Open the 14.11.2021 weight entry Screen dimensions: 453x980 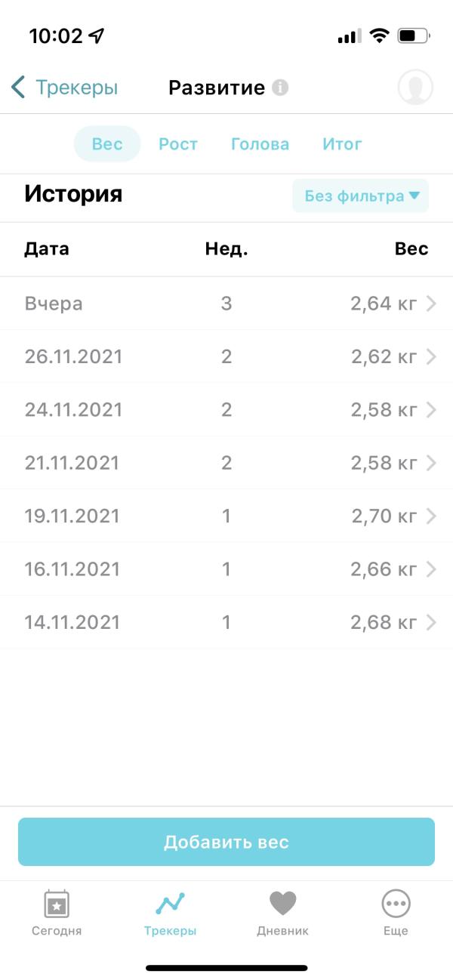[x=226, y=622]
